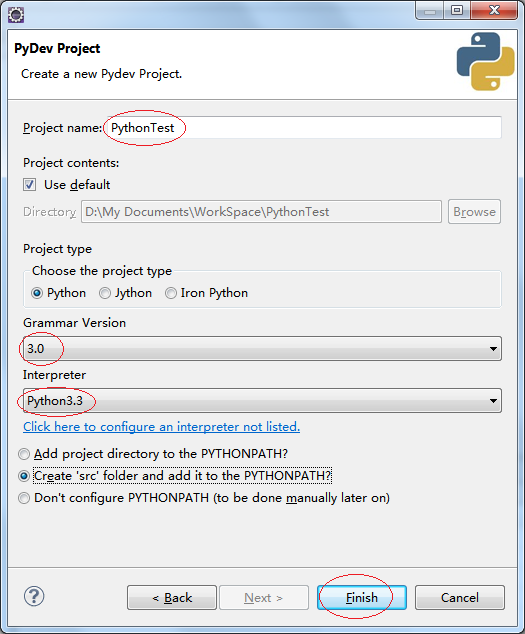Maximize the PyDev Project dialog

pos(457,11)
